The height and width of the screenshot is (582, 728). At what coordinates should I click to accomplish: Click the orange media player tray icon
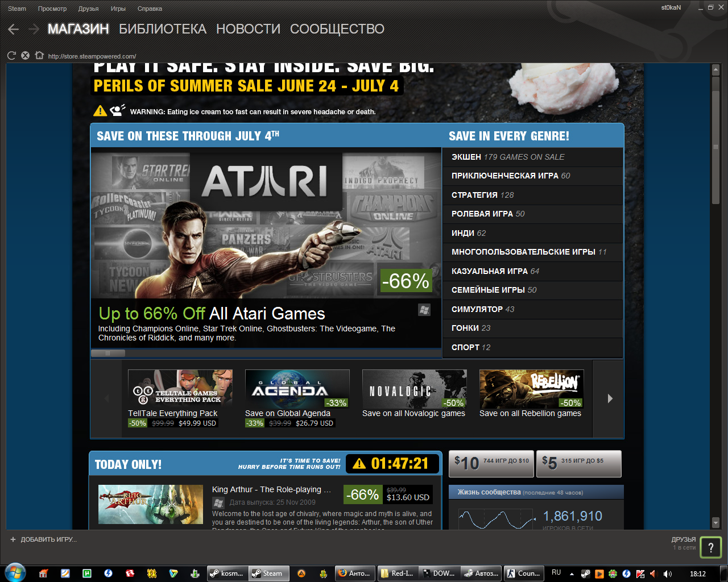pos(599,574)
